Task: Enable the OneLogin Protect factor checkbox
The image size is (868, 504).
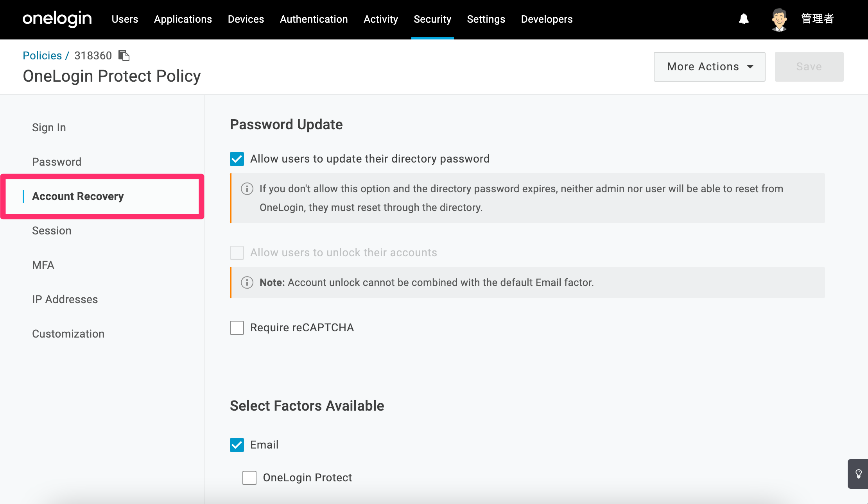Action: [249, 478]
